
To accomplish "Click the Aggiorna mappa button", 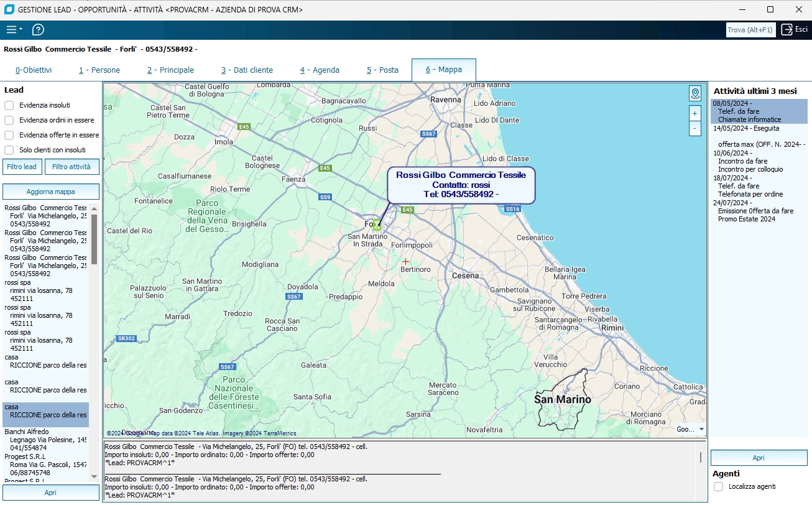I will pos(51,192).
